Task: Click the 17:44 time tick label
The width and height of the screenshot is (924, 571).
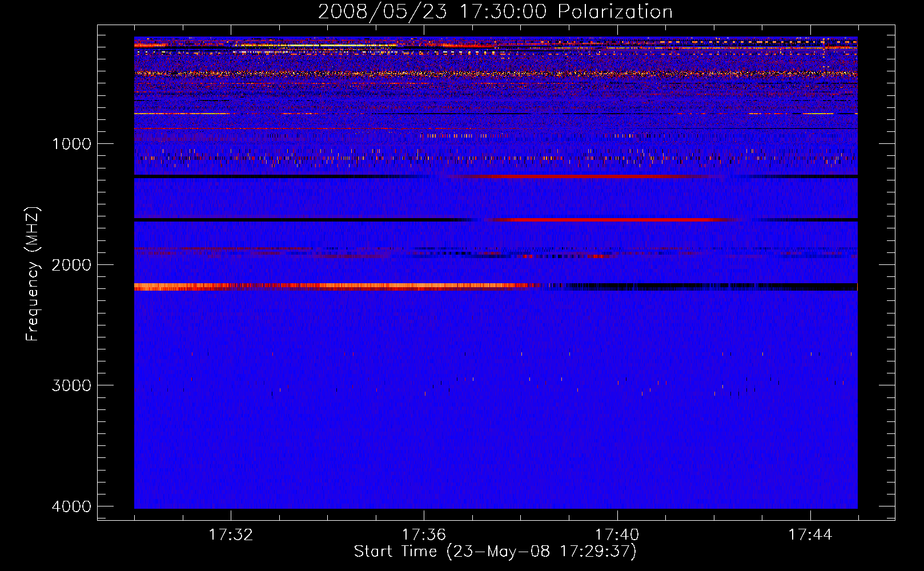Action: tap(810, 535)
